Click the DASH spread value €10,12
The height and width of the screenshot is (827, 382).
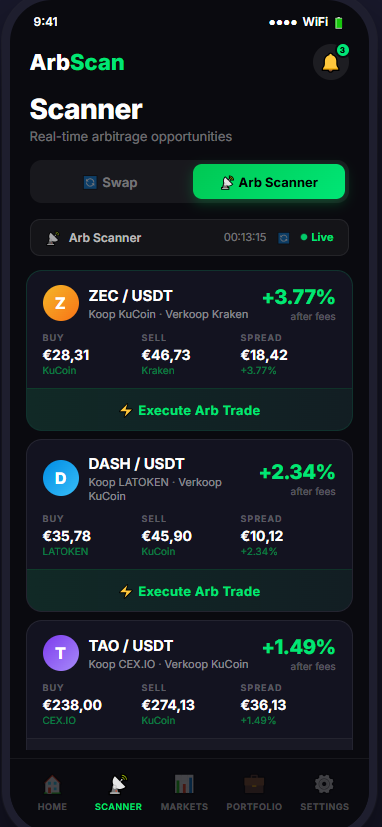262,536
